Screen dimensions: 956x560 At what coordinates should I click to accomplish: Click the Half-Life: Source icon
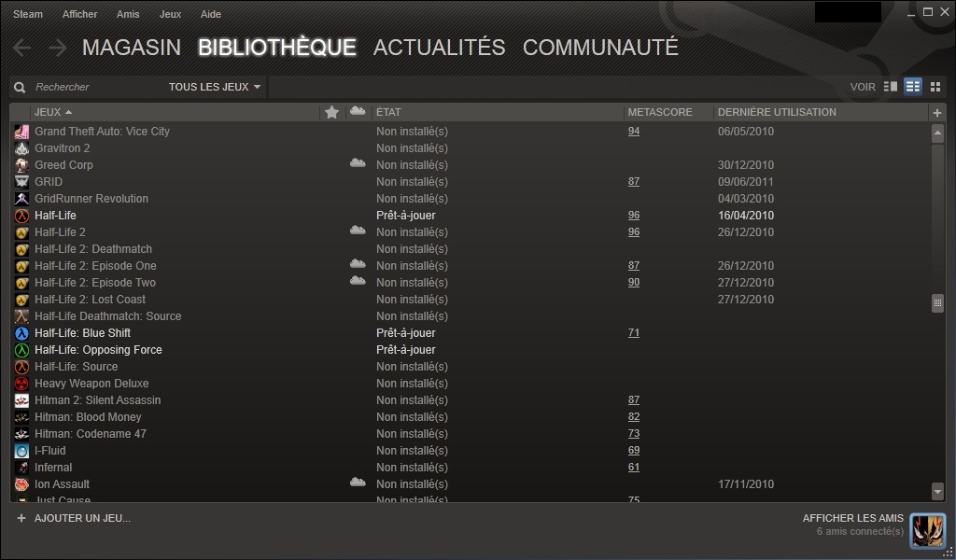21,367
